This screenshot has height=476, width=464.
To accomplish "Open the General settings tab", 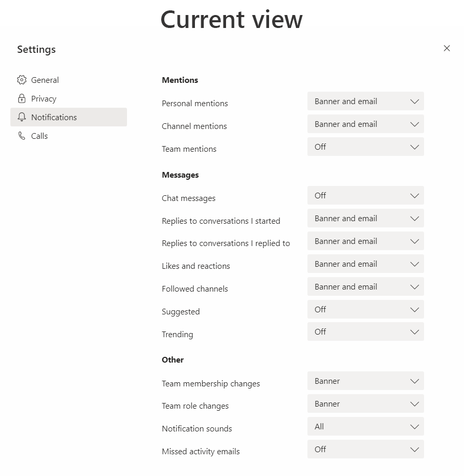I will 45,80.
